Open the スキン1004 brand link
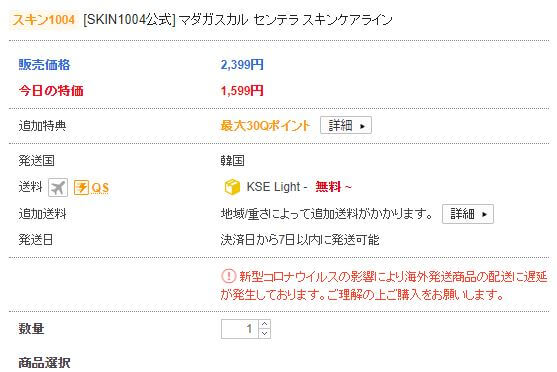Viewport: 557px width, 372px height. pos(44,20)
